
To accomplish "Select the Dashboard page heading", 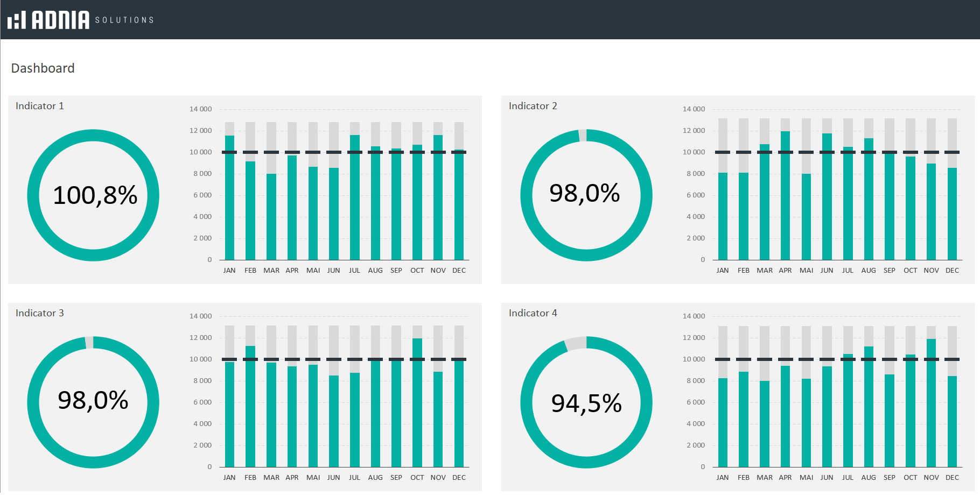I will click(x=43, y=68).
